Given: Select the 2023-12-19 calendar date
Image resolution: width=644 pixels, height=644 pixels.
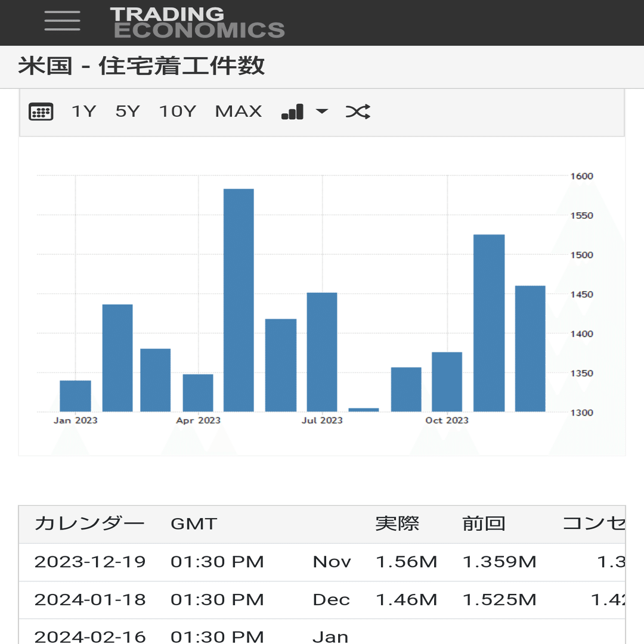Looking at the screenshot, I should [90, 562].
